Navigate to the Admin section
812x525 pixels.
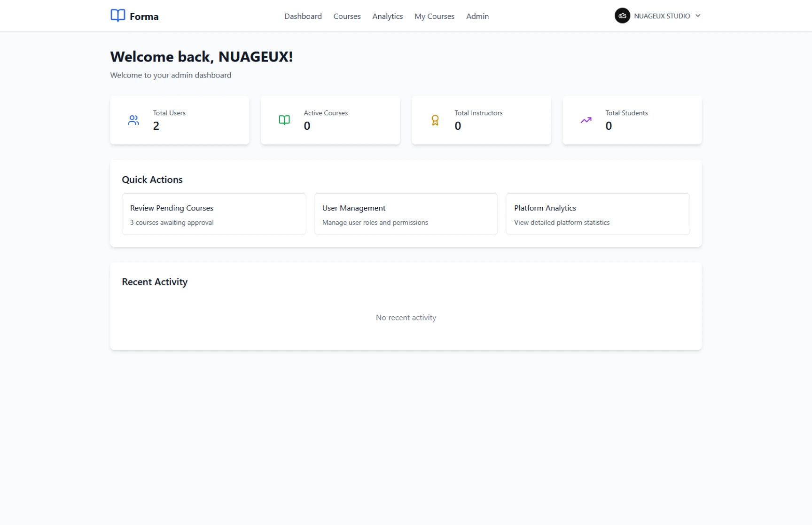pos(477,16)
